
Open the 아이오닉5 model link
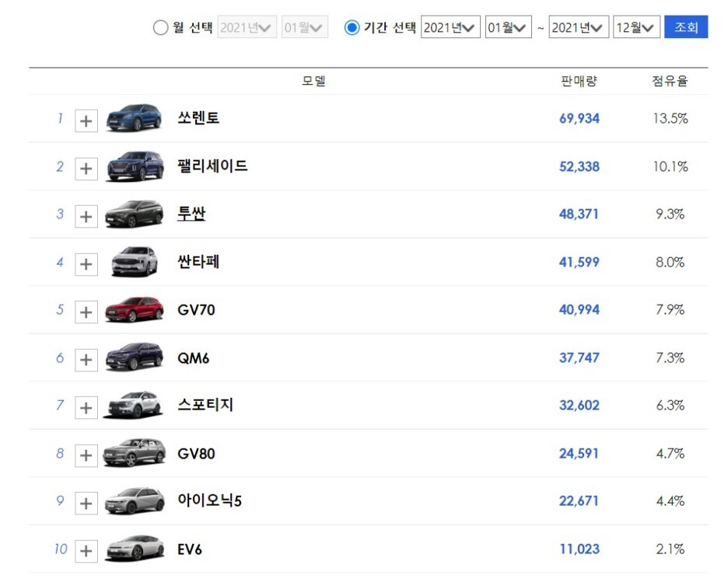[209, 501]
